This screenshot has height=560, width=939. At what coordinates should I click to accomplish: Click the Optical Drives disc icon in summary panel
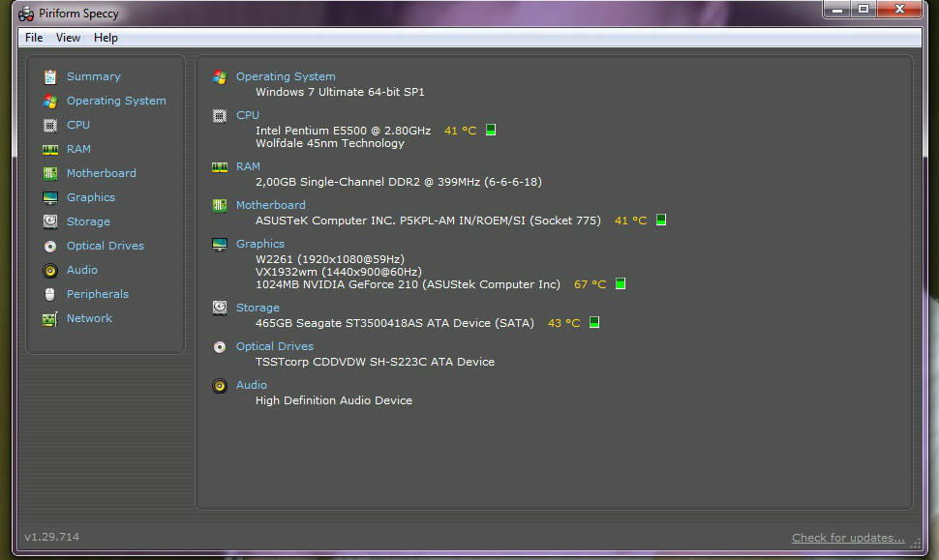pyautogui.click(x=220, y=347)
